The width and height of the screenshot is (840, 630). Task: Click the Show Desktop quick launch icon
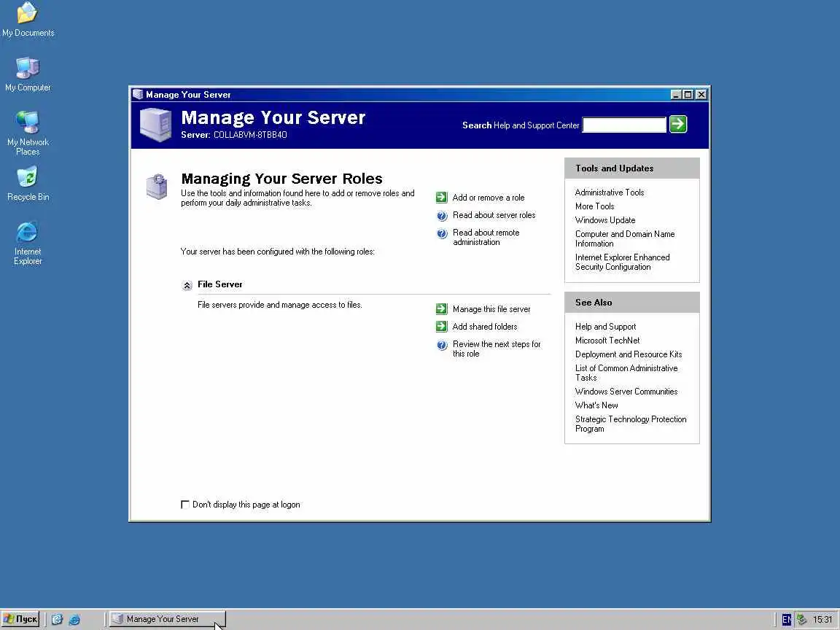(58, 619)
